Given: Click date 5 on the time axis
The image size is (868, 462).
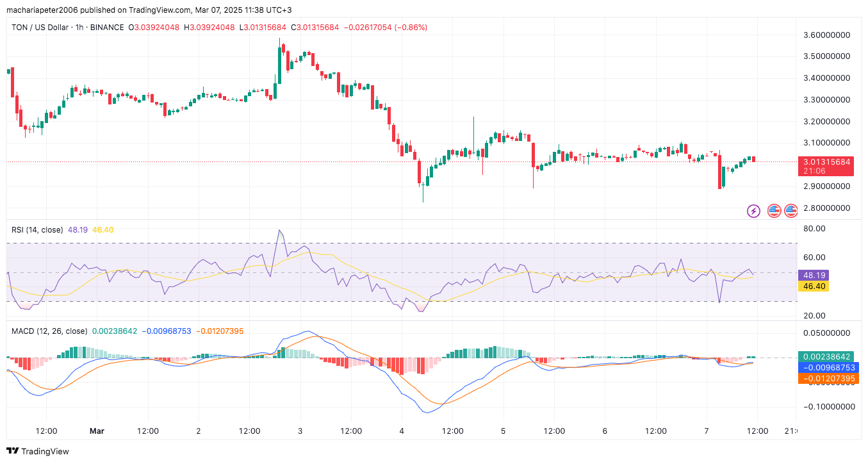Looking at the screenshot, I should click(x=503, y=431).
